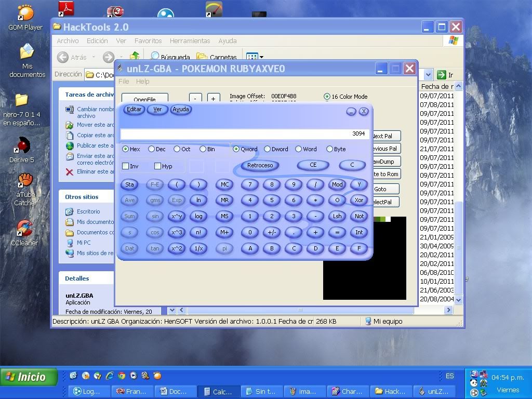Viewport: 532px width, 399px height.
Task: Open the Edición menu
Action: [x=97, y=41]
